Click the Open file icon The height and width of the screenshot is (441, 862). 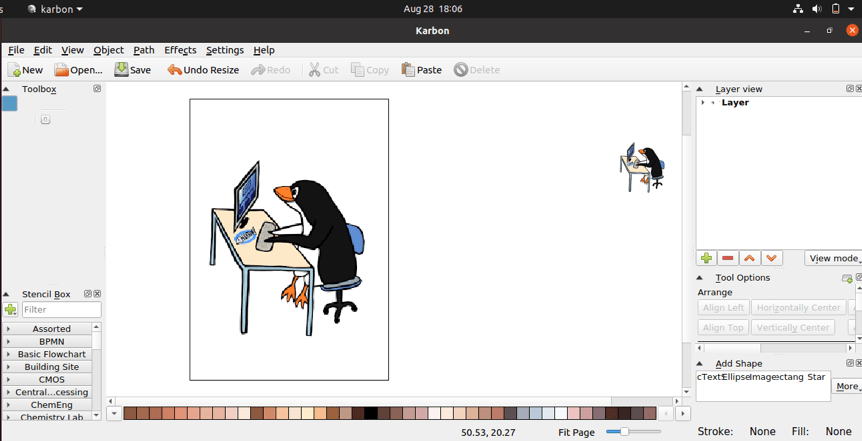pyautogui.click(x=61, y=70)
